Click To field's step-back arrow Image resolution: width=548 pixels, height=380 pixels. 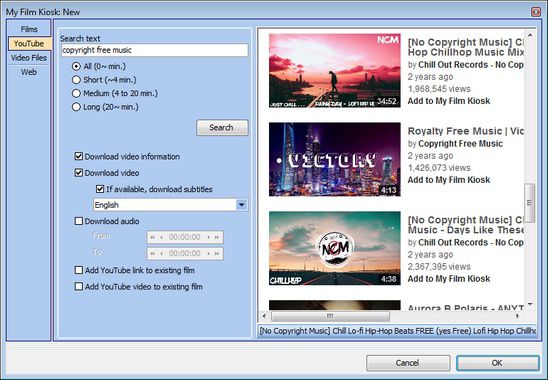pos(161,253)
